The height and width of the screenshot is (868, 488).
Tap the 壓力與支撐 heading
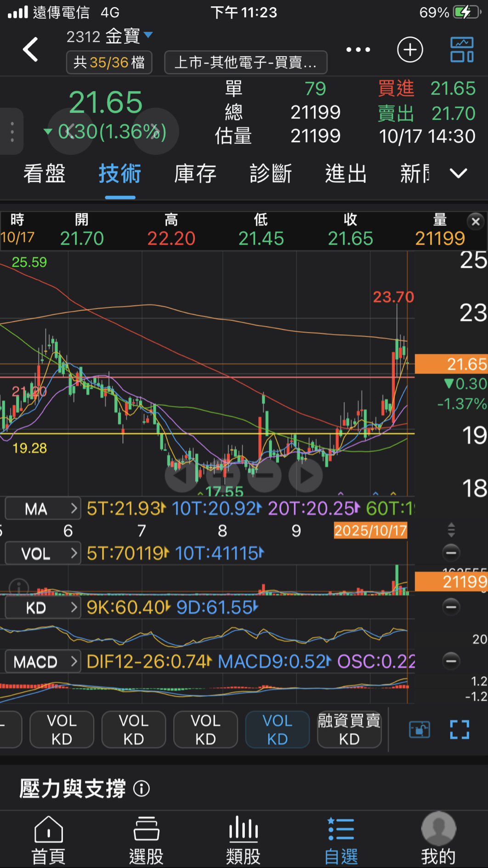(x=73, y=789)
